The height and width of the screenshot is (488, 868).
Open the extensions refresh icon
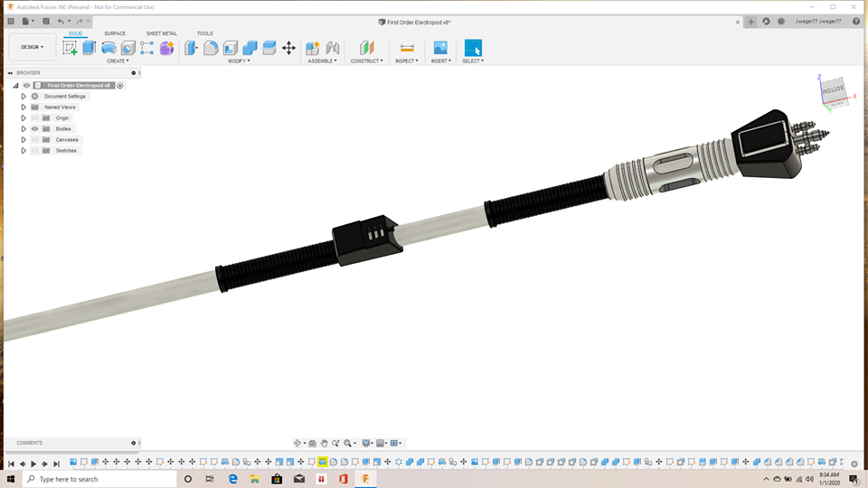pos(766,22)
